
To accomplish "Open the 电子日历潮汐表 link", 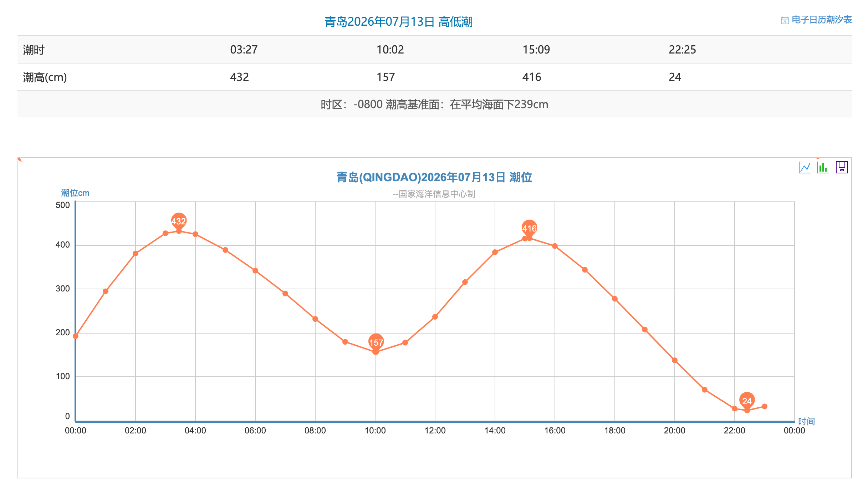I will (822, 20).
